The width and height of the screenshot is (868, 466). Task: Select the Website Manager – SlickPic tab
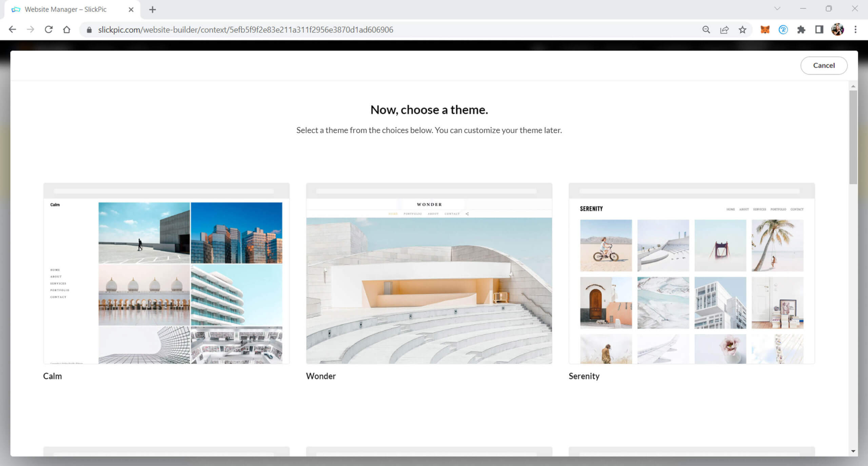(x=66, y=10)
